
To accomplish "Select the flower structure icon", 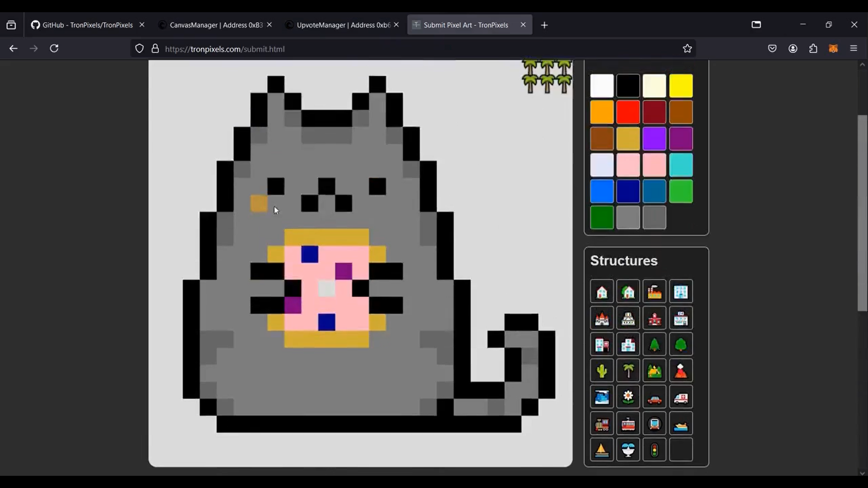I will [628, 398].
